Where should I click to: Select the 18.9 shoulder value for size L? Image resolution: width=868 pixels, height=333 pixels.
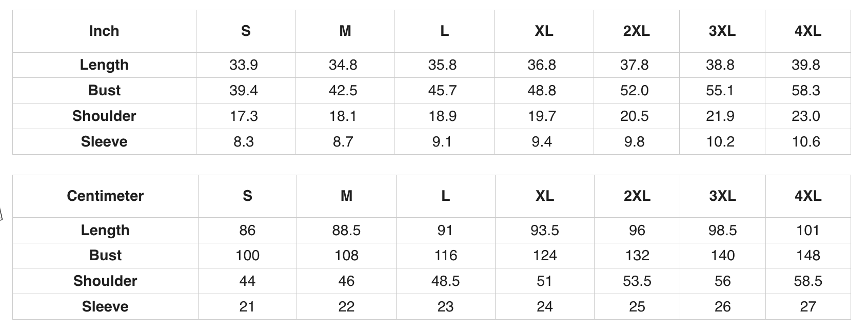(443, 116)
